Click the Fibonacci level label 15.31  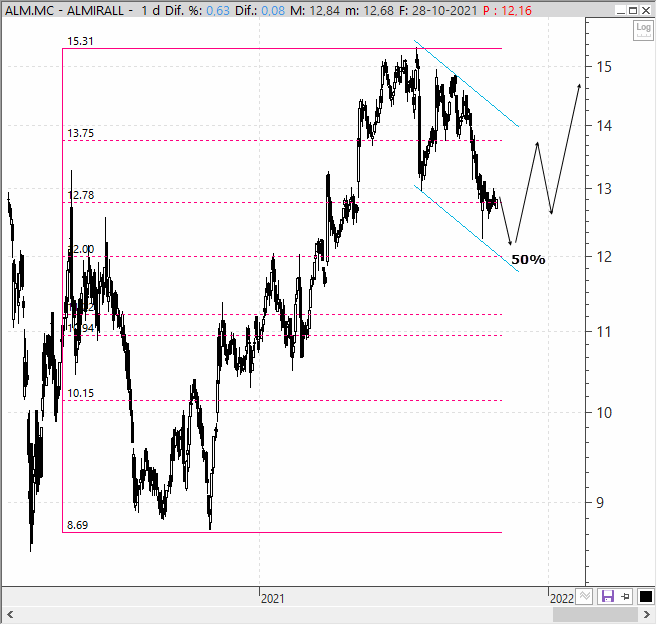click(80, 41)
